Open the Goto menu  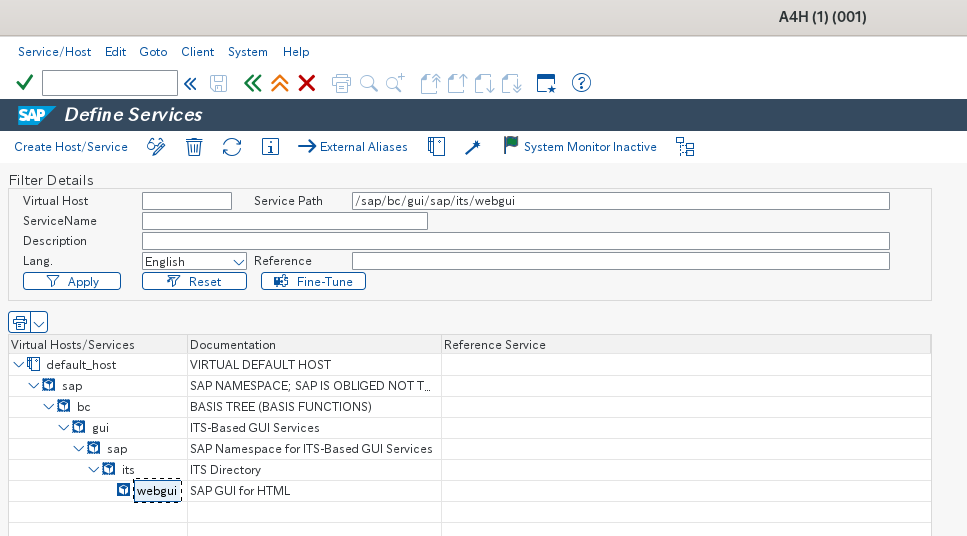[153, 52]
